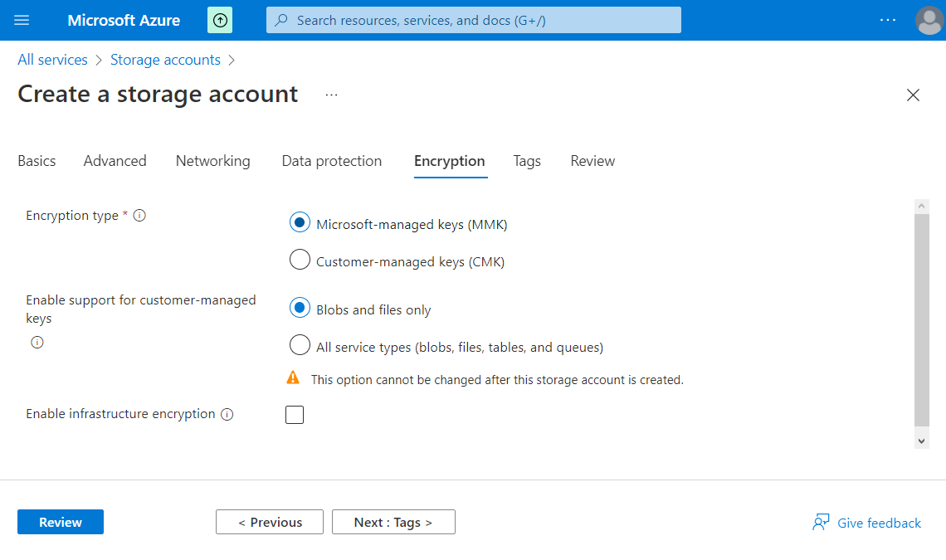The image size is (946, 560).
Task: Open the ellipsis next to Create a storage account
Action: click(x=331, y=95)
